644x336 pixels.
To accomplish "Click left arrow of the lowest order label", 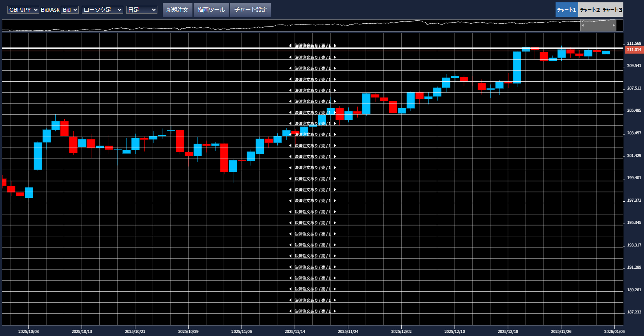I will [x=290, y=311].
